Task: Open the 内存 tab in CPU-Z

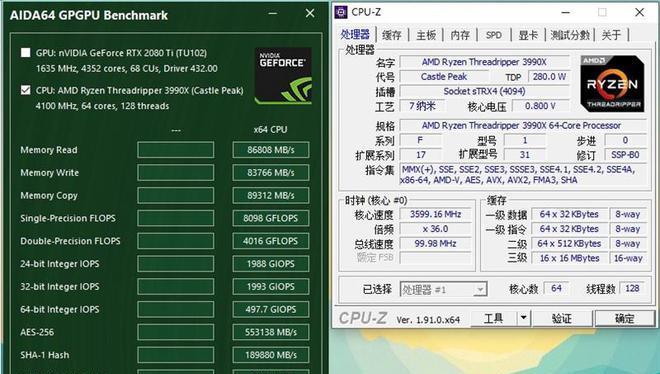Action: (x=460, y=35)
